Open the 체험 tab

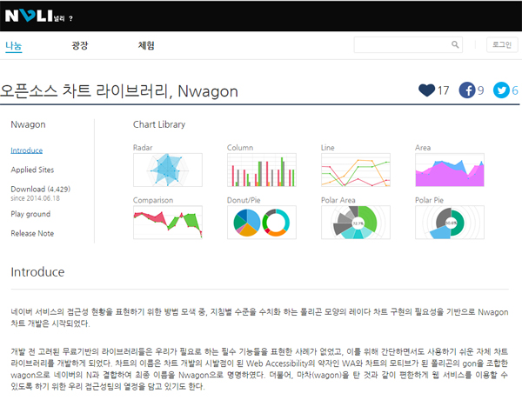(146, 45)
